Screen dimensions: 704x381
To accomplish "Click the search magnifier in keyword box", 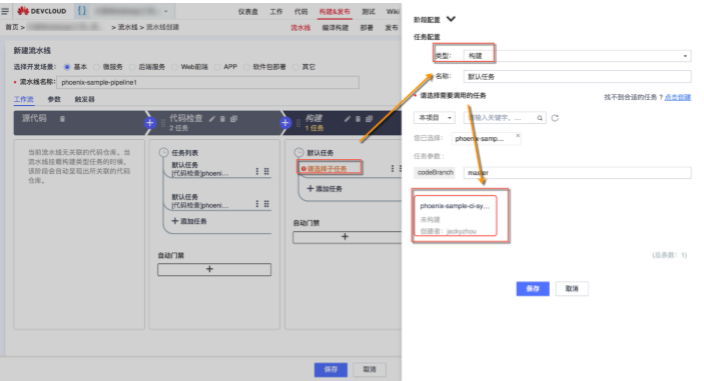I will [x=540, y=118].
